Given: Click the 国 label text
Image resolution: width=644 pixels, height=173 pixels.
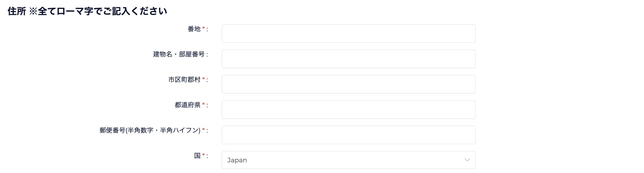Looking at the screenshot, I should 197,156.
